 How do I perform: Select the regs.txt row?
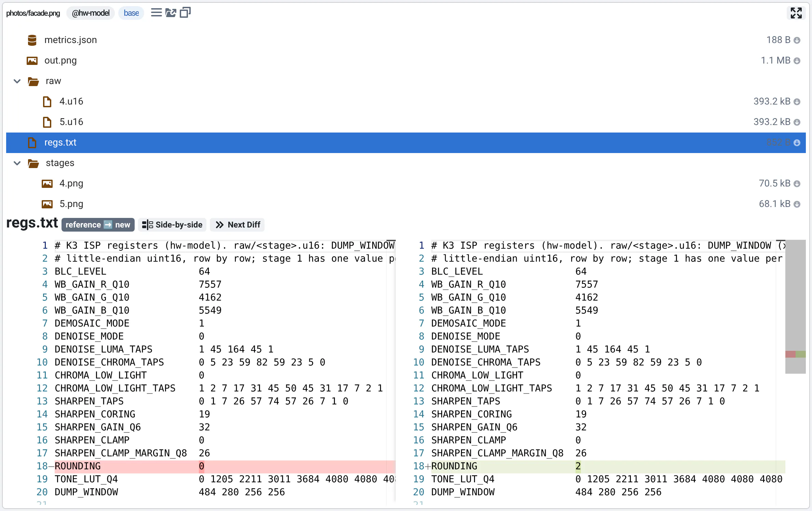click(406, 143)
